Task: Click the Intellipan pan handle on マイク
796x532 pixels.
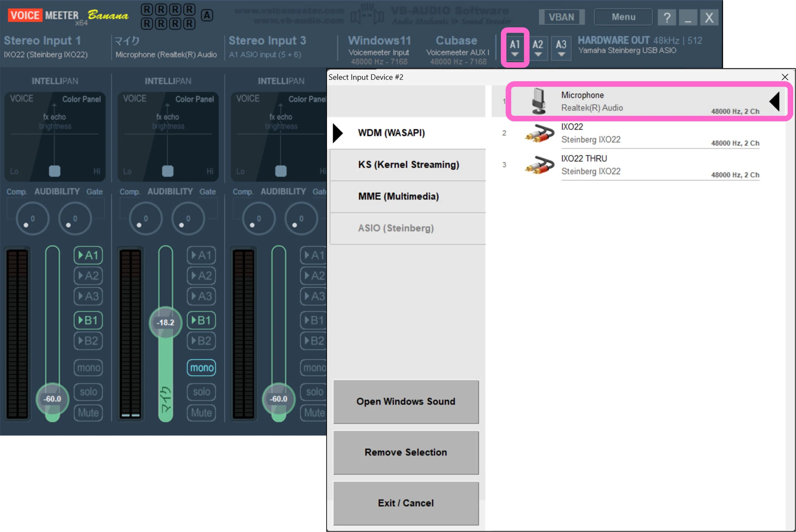Action: (x=168, y=171)
